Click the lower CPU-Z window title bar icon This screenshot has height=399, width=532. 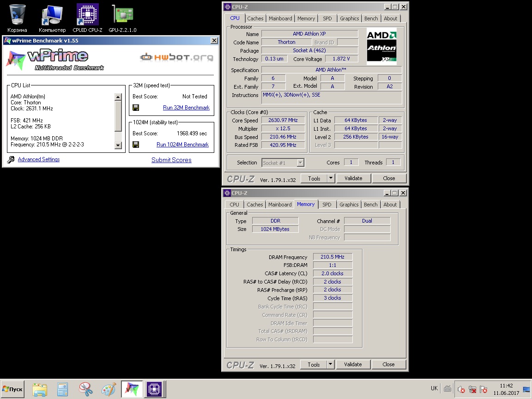[227, 193]
